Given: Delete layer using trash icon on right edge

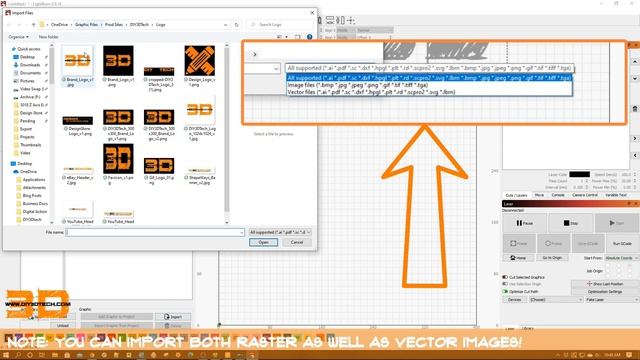Looking at the screenshot, I should tap(635, 109).
